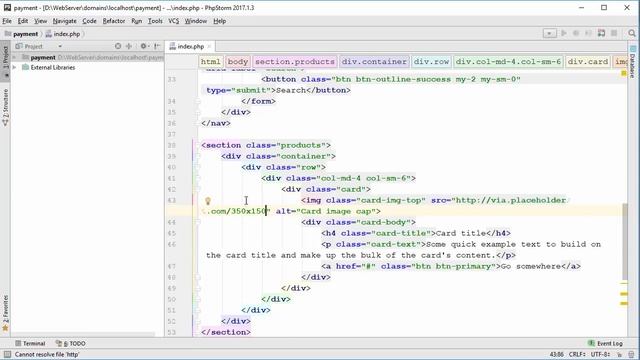This screenshot has height=360, width=640.
Task: Click the html breadcrumb
Action: [211, 62]
